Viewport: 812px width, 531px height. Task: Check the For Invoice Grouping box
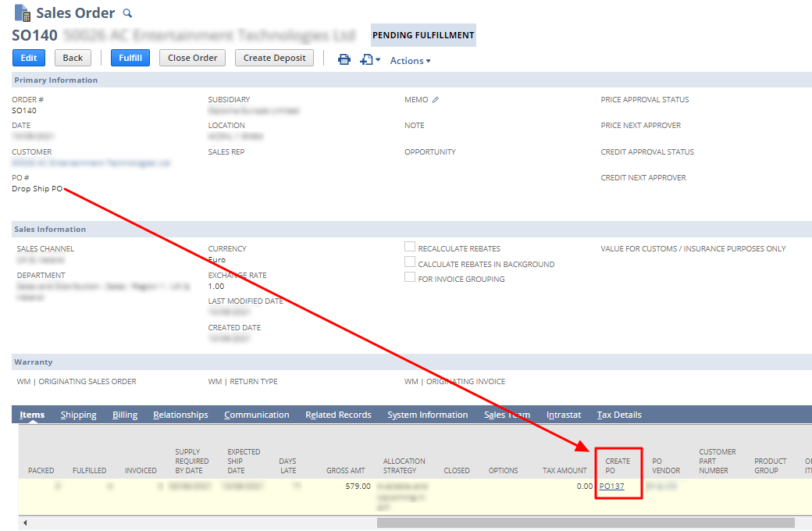[410, 278]
